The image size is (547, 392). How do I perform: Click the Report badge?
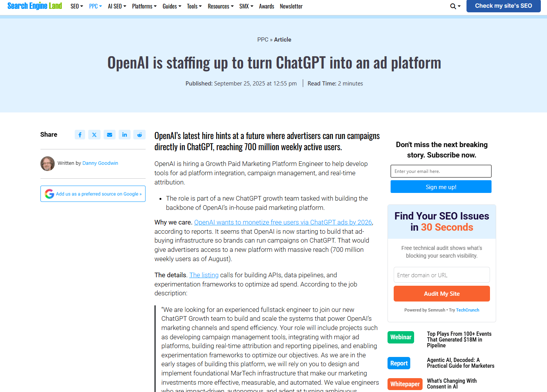(399, 364)
